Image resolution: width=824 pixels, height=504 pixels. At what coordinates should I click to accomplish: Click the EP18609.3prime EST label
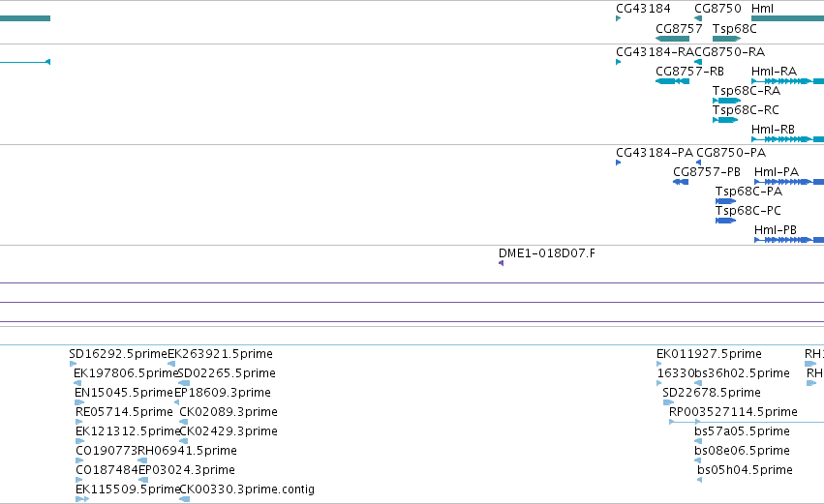[x=223, y=393]
